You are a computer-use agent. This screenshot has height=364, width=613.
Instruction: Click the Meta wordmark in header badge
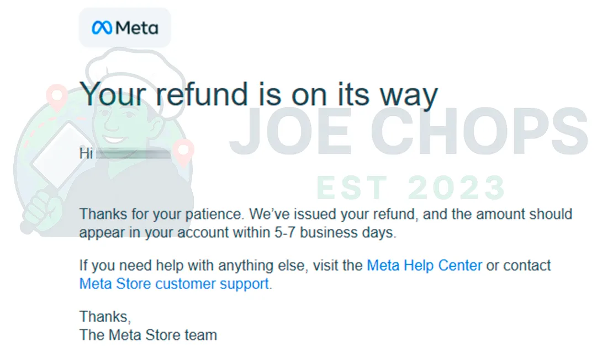[137, 28]
